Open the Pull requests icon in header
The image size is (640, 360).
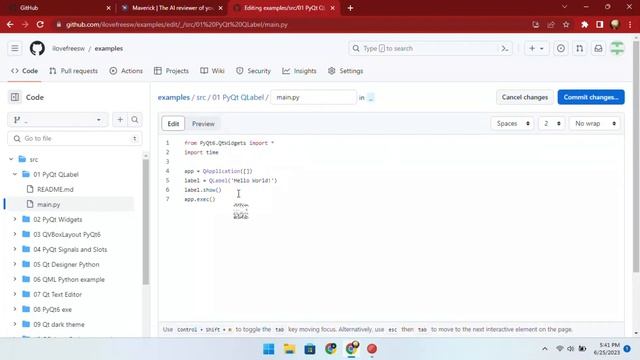click(580, 48)
